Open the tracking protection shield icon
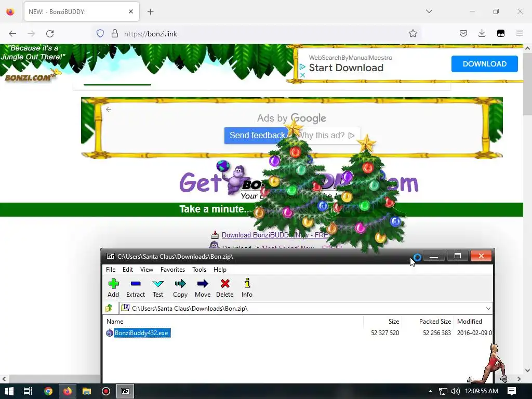This screenshot has height=399, width=532. coord(100,34)
